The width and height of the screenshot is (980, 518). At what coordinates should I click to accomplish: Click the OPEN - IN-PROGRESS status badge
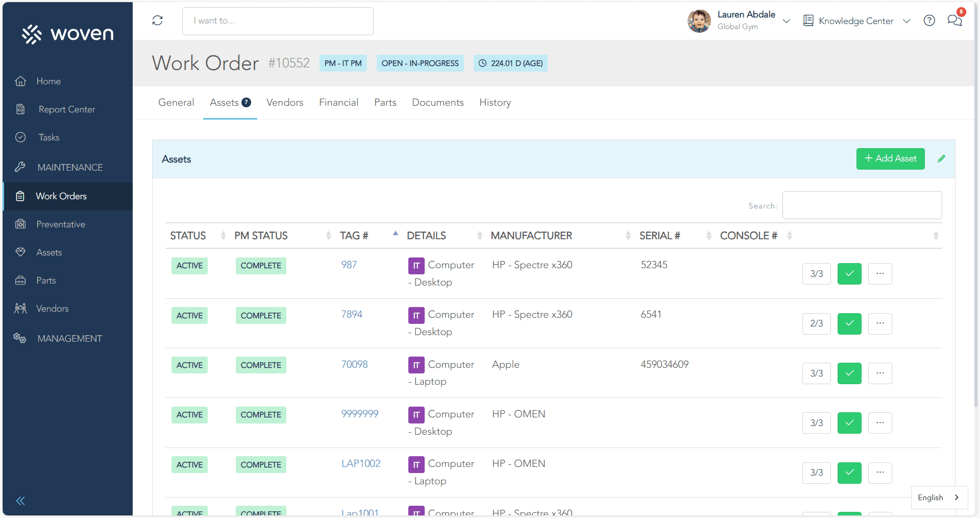pos(420,63)
